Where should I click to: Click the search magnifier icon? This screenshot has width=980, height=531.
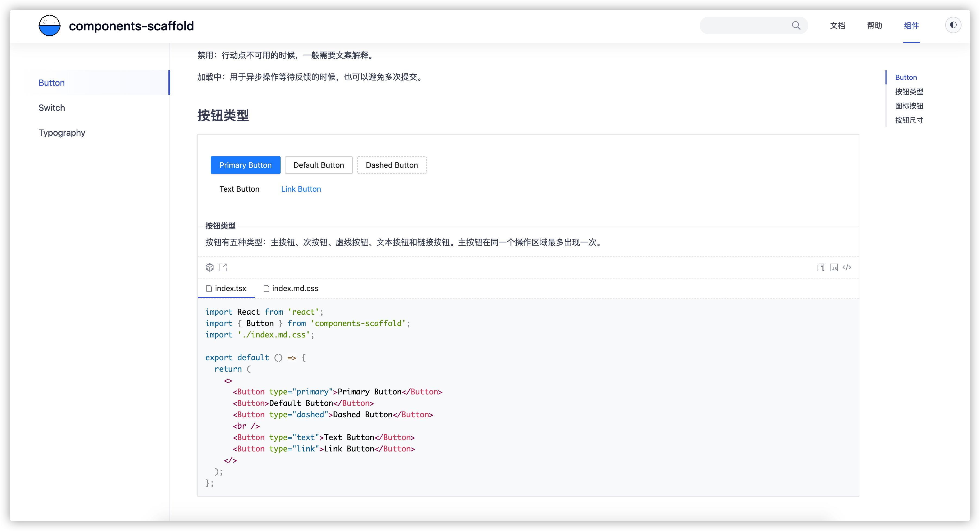pos(796,26)
